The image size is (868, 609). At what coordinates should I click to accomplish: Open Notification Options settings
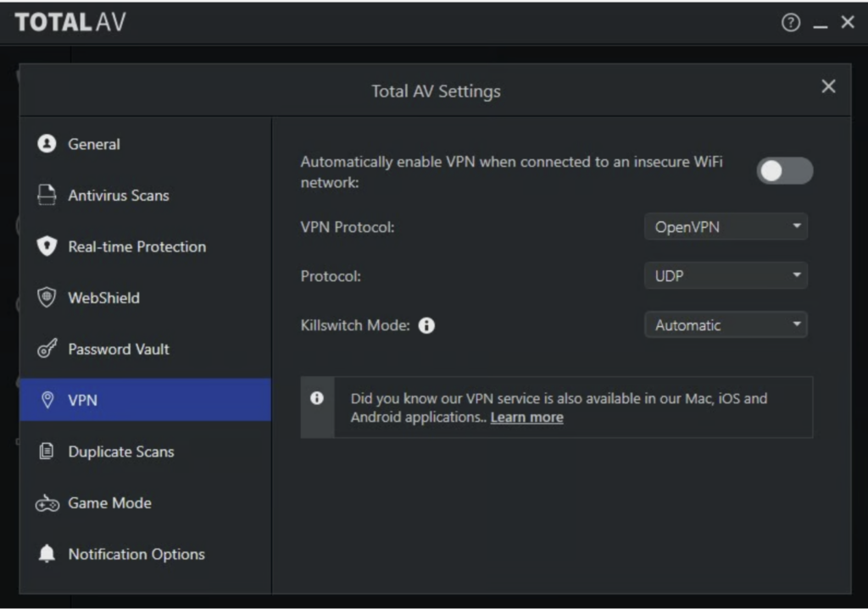146,554
